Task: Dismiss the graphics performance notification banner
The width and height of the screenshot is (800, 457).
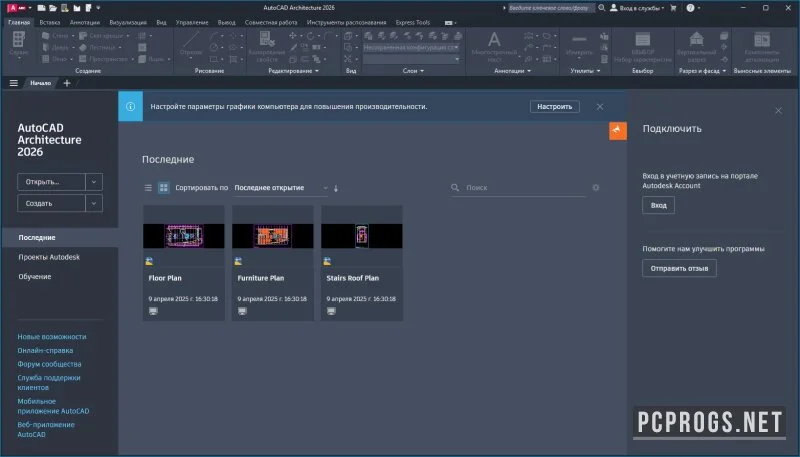Action: [600, 107]
